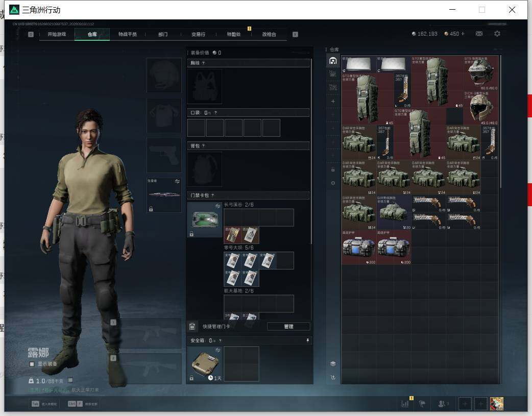Viewport: 532px width, 416px height.
Task: Select the third warehouse expansion box icon
Action: [333, 87]
